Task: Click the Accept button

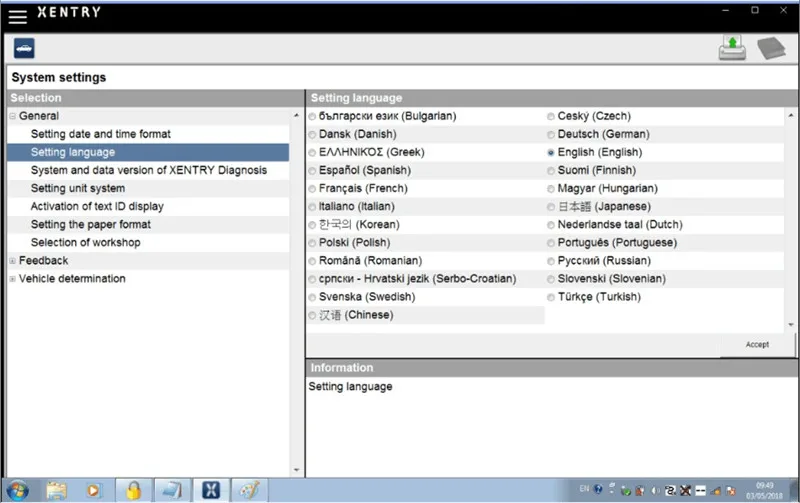Action: coord(757,345)
